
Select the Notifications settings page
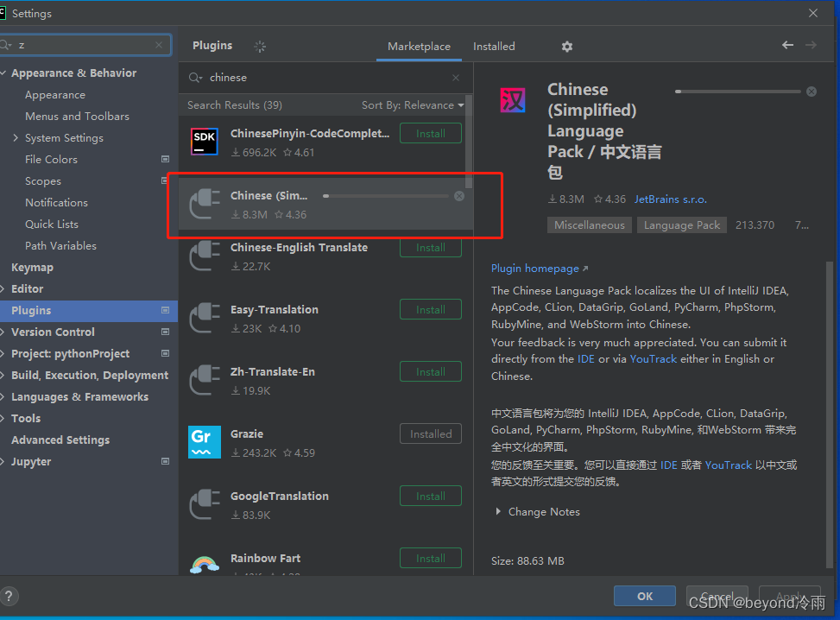tap(56, 203)
